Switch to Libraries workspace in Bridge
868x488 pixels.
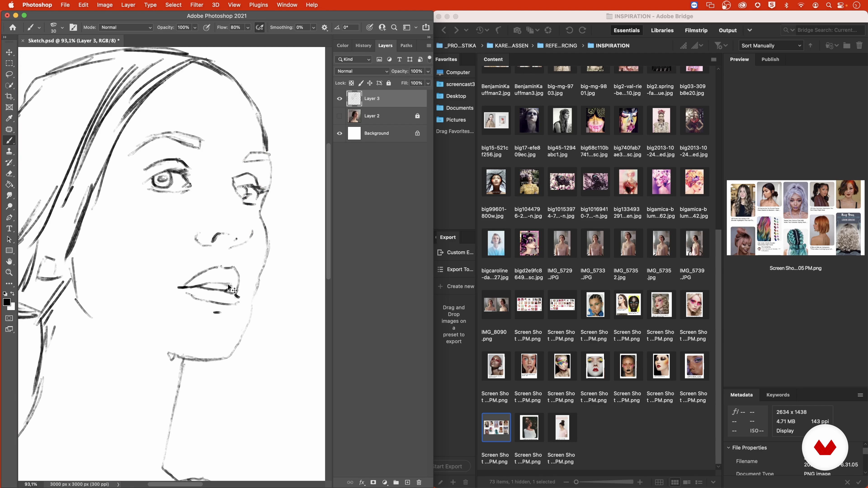pyautogui.click(x=662, y=30)
